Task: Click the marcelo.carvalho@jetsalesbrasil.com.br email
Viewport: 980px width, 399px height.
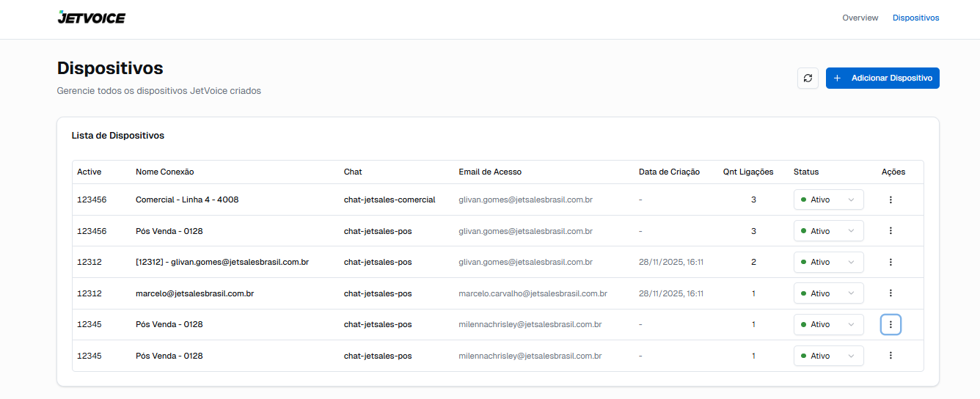Action: tap(533, 293)
